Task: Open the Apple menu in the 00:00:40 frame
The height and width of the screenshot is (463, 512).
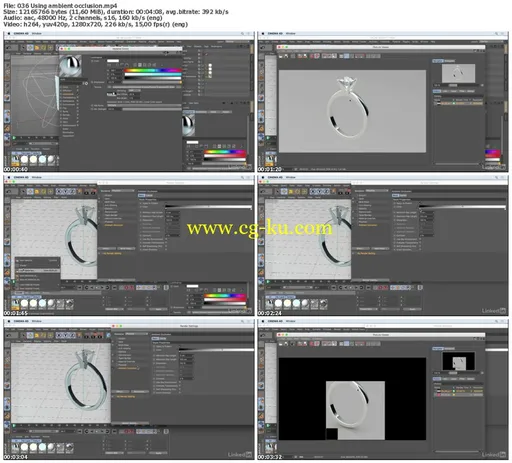Action: [9, 34]
